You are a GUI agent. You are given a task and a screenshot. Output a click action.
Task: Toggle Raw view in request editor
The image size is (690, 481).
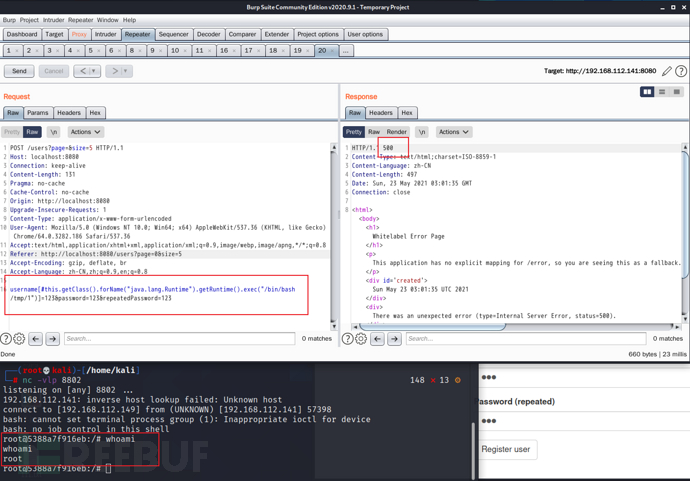click(32, 132)
